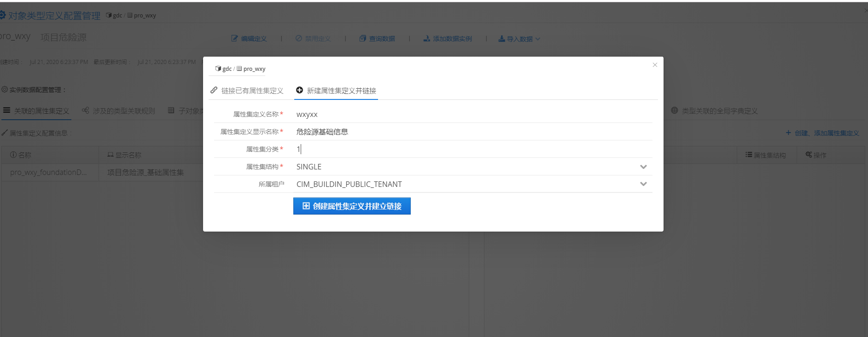
Task: Select the pro_wxy_foundationD... table row
Action: click(x=48, y=172)
